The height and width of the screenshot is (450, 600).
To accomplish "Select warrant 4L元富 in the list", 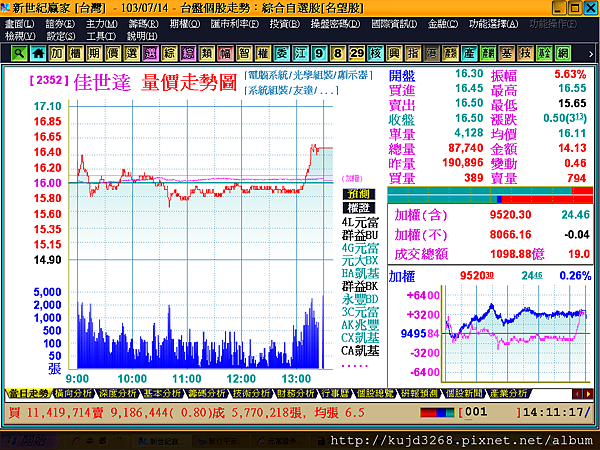I will [x=360, y=222].
